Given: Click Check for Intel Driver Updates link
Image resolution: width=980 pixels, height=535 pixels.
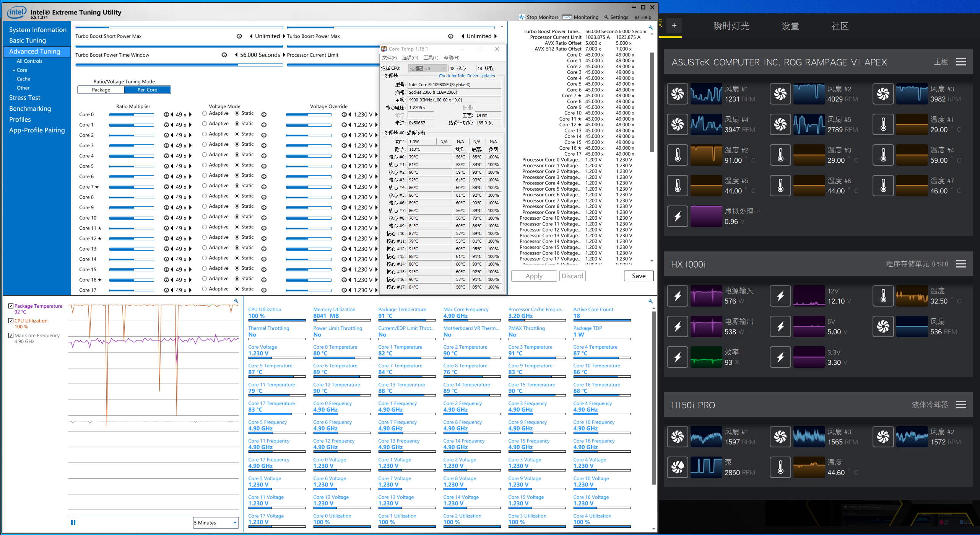Looking at the screenshot, I should 467,76.
